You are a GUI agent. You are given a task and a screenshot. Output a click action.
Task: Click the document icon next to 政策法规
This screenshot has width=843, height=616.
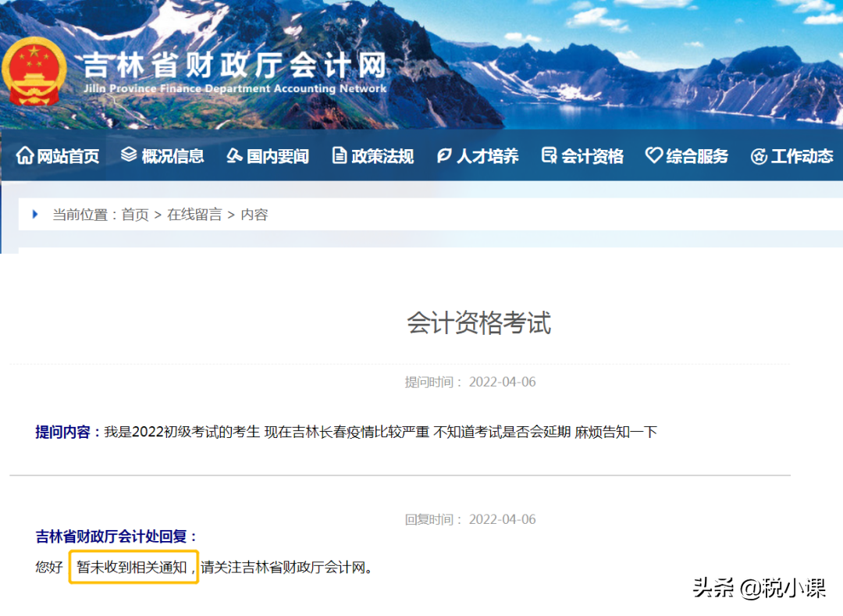[x=339, y=155]
